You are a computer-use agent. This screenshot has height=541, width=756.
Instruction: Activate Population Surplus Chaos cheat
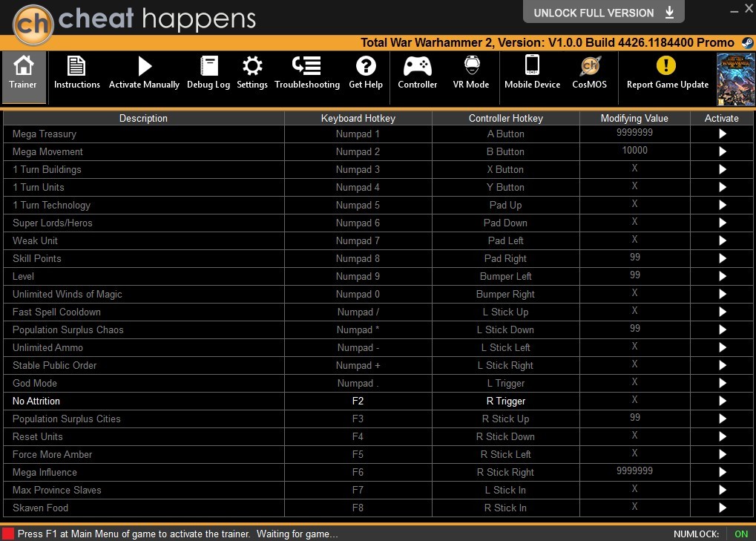pos(723,330)
